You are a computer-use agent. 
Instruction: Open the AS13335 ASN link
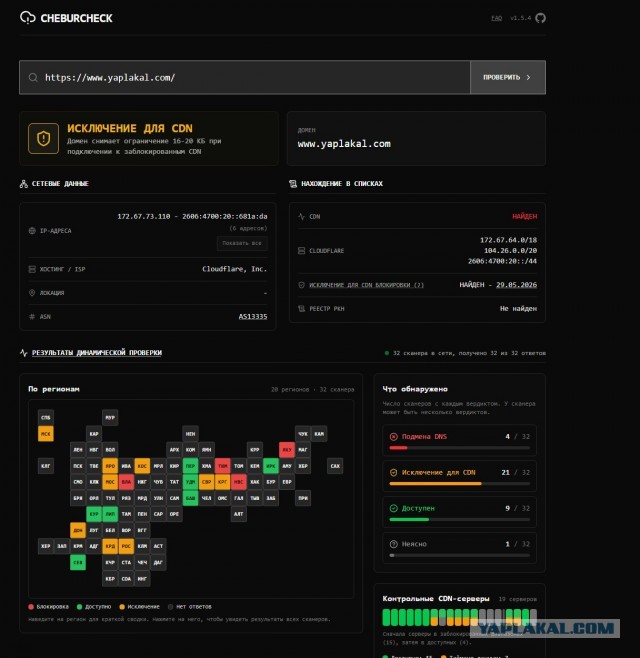tap(253, 316)
